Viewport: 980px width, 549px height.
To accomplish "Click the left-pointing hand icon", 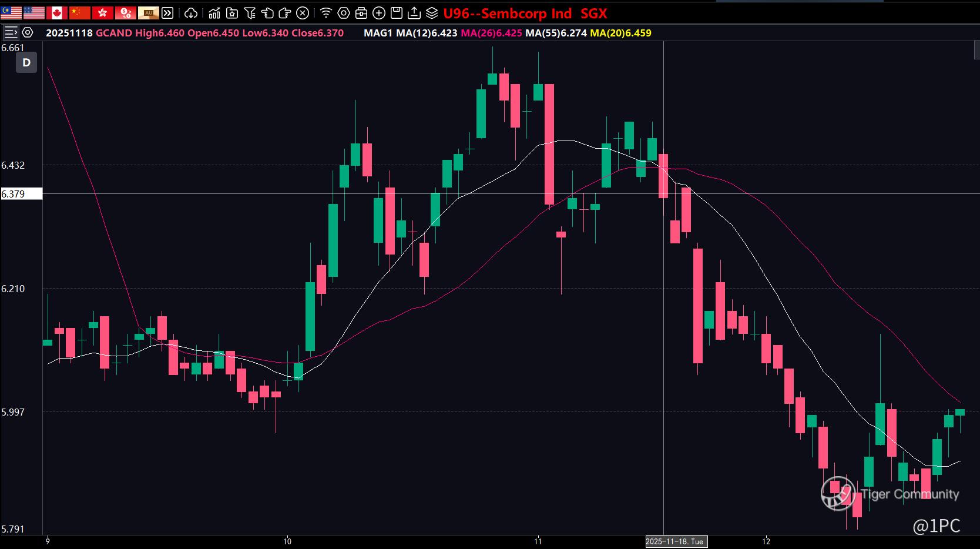I will point(267,13).
